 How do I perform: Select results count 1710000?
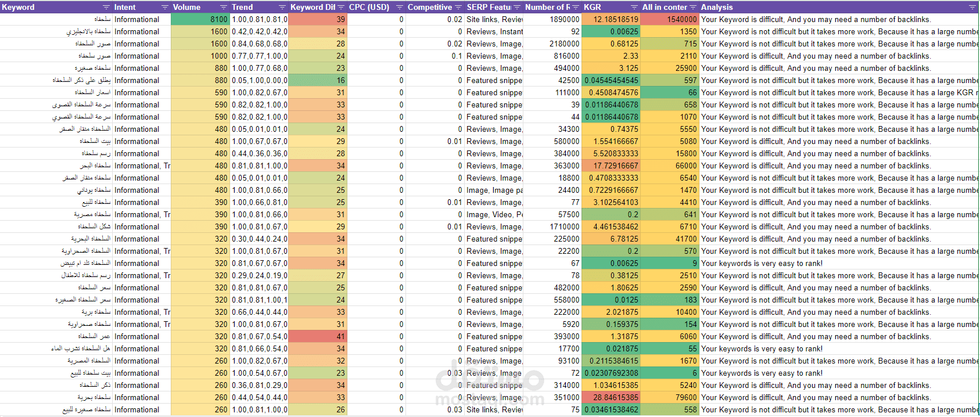point(552,227)
